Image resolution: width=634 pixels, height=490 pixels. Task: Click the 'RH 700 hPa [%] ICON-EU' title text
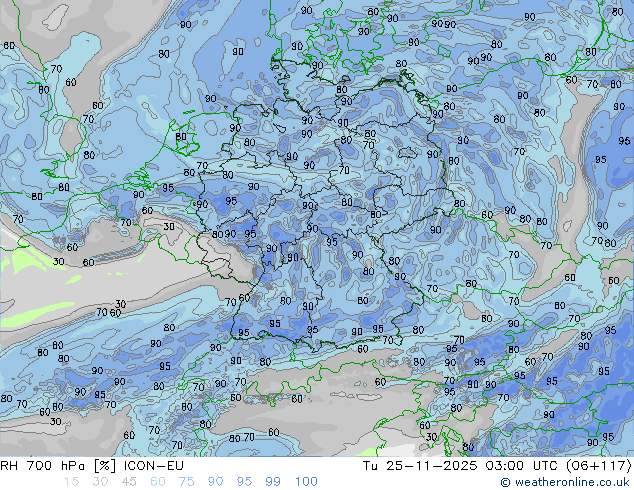(x=92, y=466)
